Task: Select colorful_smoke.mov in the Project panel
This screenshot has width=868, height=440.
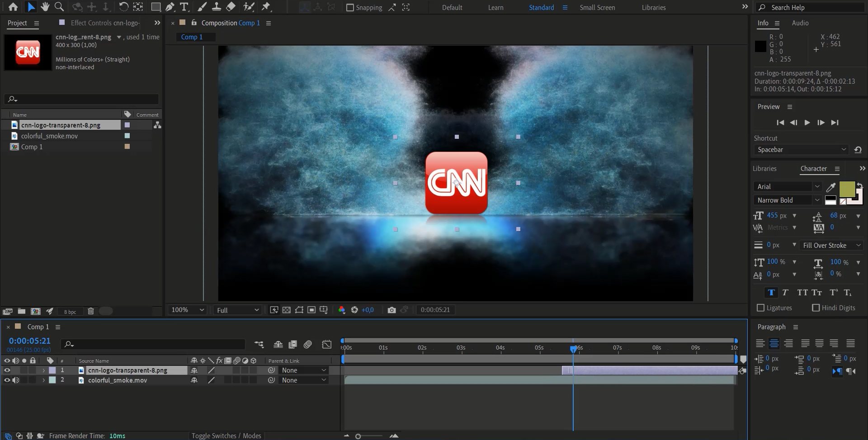Action: pyautogui.click(x=49, y=136)
